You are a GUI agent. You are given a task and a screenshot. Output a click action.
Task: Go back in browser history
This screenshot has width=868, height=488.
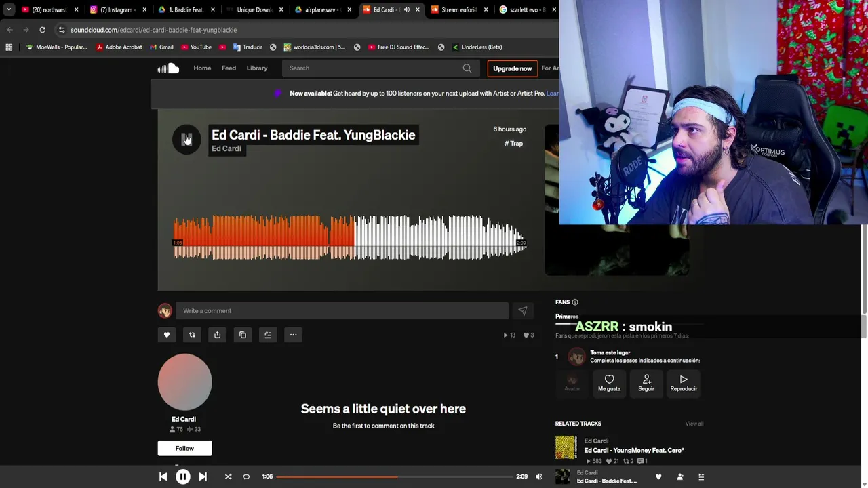[x=9, y=30]
